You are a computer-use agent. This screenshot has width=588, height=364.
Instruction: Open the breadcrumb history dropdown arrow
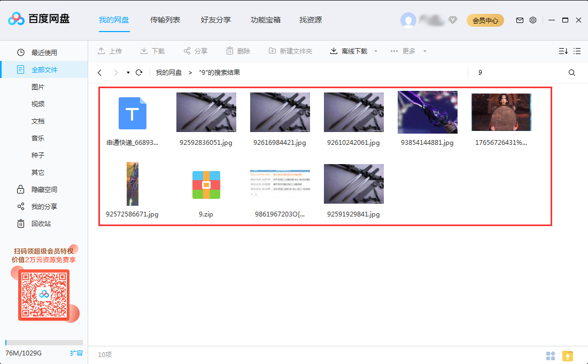127,72
